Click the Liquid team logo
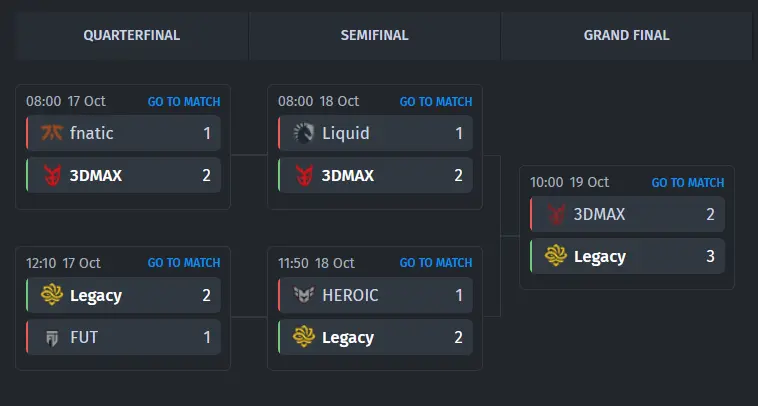The height and width of the screenshot is (406, 758). [303, 133]
